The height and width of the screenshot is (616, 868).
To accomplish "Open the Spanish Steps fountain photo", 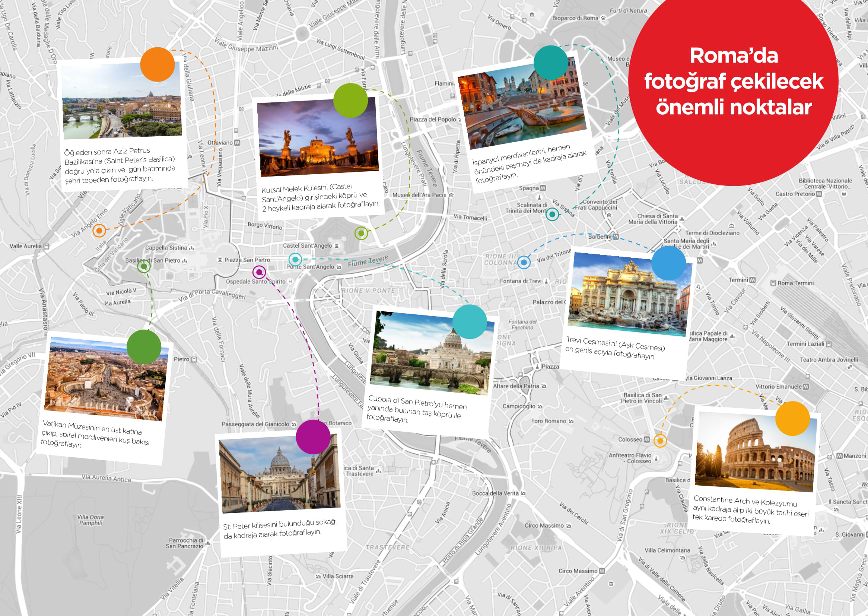I will [522, 103].
